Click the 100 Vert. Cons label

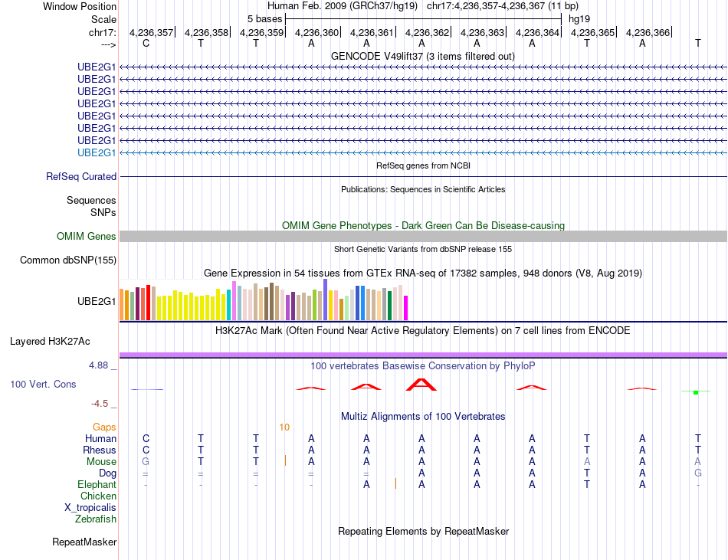[43, 384]
